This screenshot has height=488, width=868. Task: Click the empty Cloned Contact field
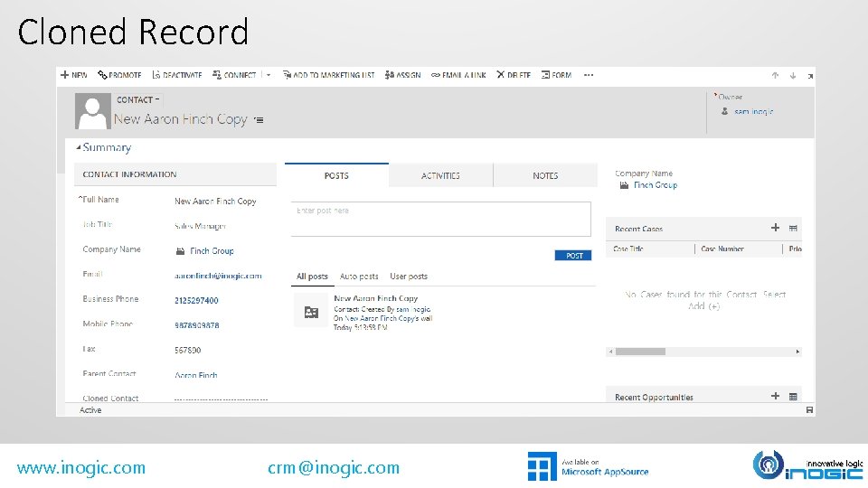pyautogui.click(x=221, y=399)
